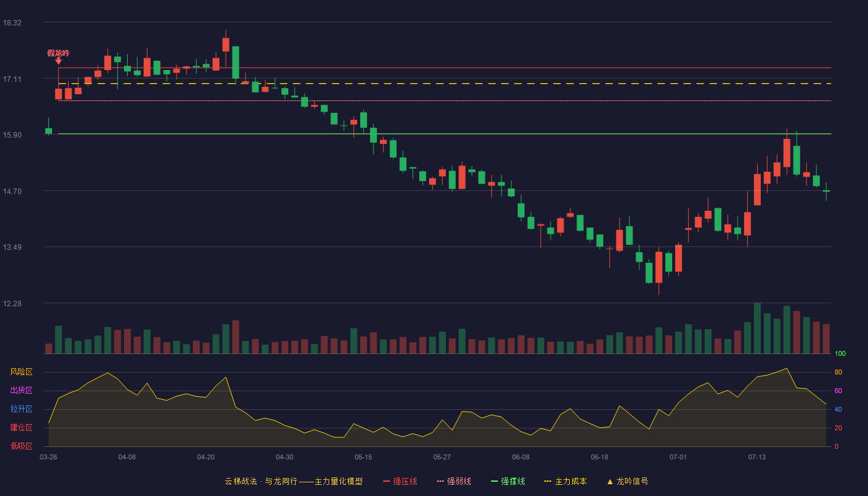
Task: Select the 拉升区 zone label
Action: coord(21,409)
